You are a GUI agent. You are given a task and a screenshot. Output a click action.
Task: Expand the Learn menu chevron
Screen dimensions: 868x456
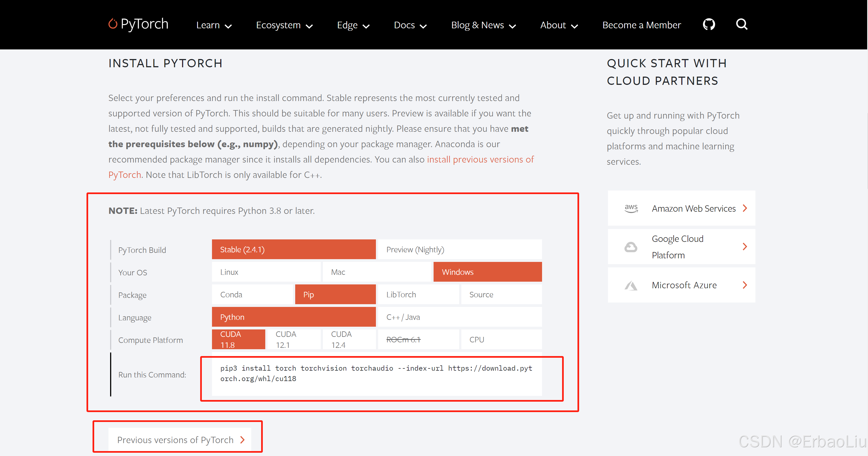click(x=228, y=26)
